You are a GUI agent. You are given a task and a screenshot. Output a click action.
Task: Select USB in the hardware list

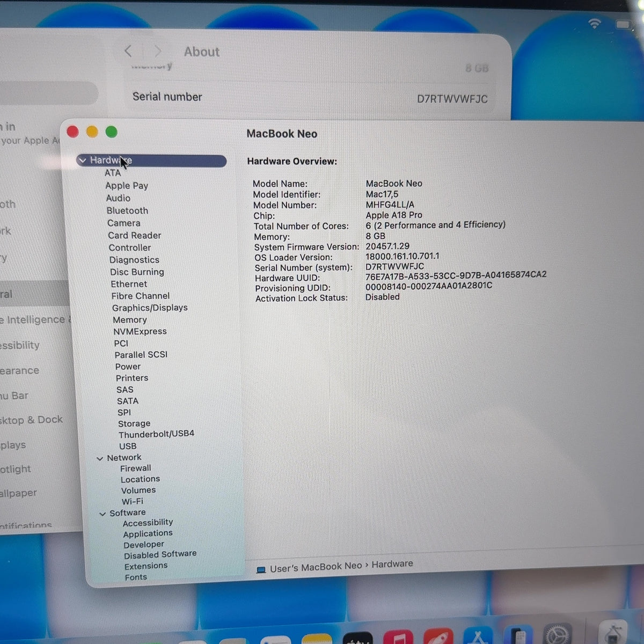pyautogui.click(x=128, y=447)
